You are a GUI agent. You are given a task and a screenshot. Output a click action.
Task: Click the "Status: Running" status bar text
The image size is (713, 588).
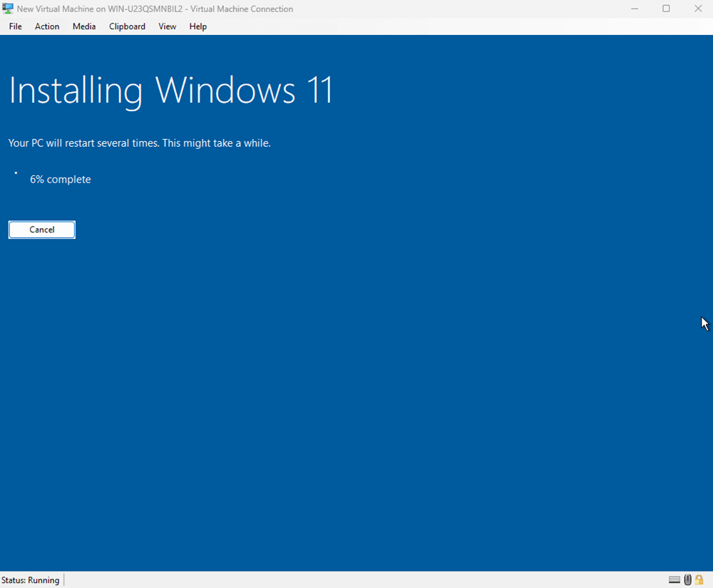coord(31,580)
